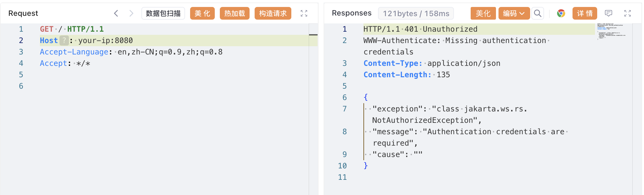Open search in the Responses panel
Image resolution: width=644 pixels, height=195 pixels.
pyautogui.click(x=537, y=13)
